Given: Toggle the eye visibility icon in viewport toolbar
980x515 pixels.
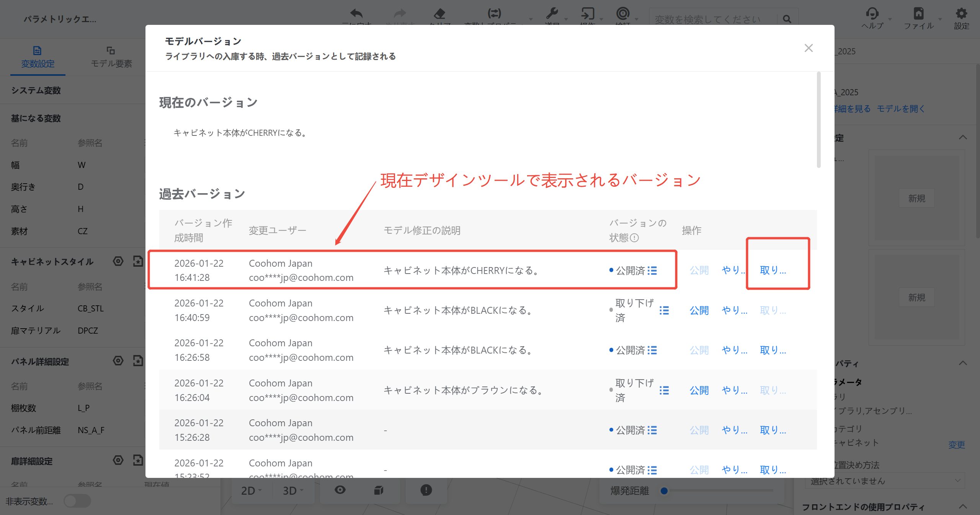Looking at the screenshot, I should point(340,490).
